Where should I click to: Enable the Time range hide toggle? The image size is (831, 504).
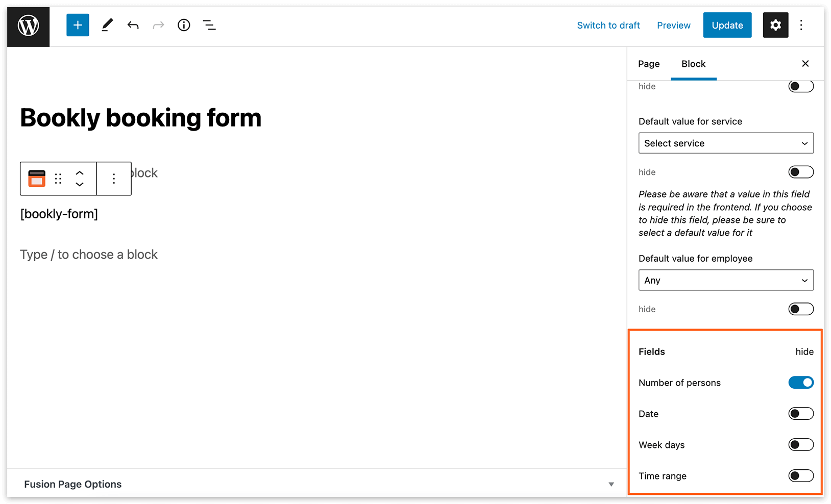(x=801, y=476)
